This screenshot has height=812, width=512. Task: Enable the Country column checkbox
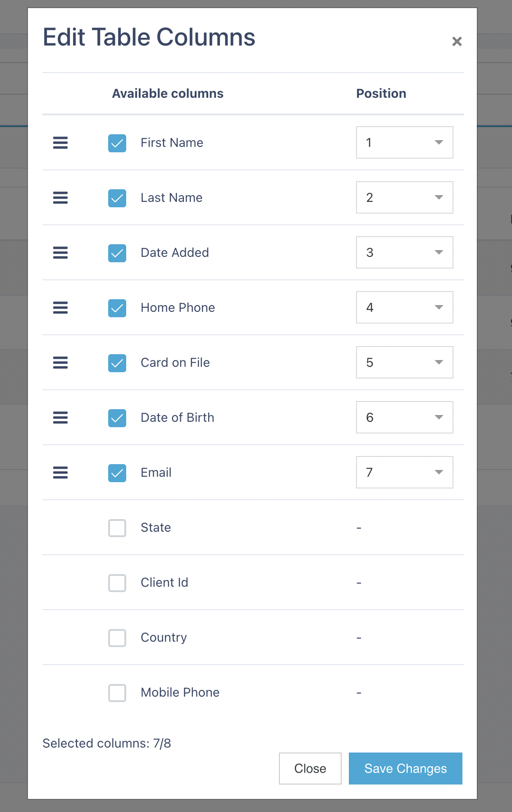pyautogui.click(x=117, y=638)
